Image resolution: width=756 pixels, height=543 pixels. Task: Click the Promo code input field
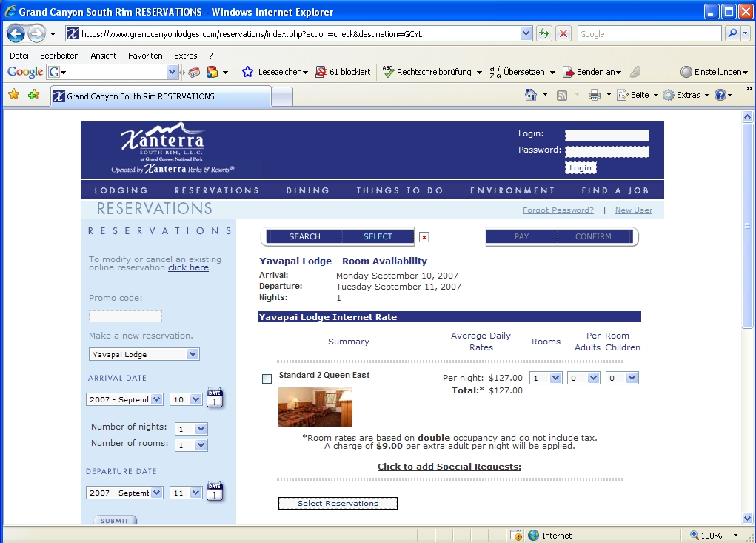click(125, 316)
